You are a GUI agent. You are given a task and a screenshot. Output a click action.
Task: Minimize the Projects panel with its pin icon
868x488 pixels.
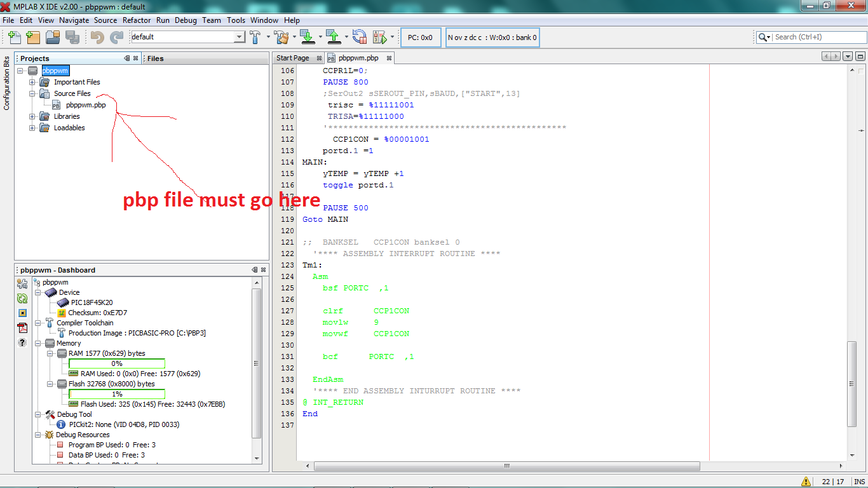click(127, 58)
